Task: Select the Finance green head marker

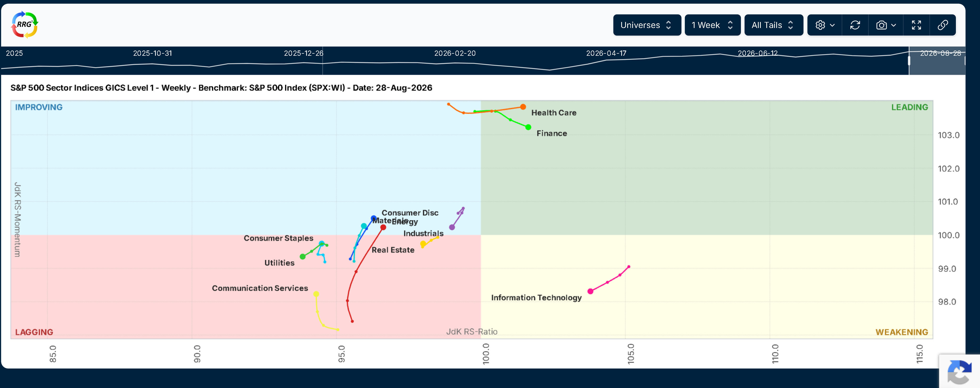Action: pyautogui.click(x=528, y=127)
